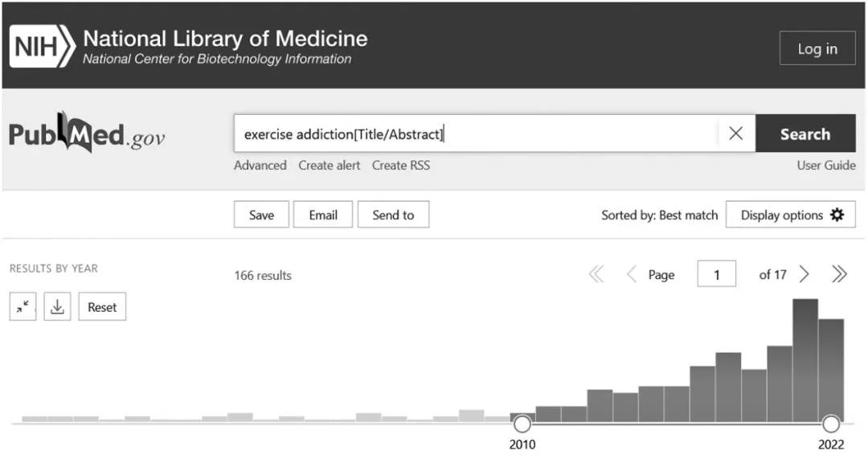Go to the previous results page

632,275
